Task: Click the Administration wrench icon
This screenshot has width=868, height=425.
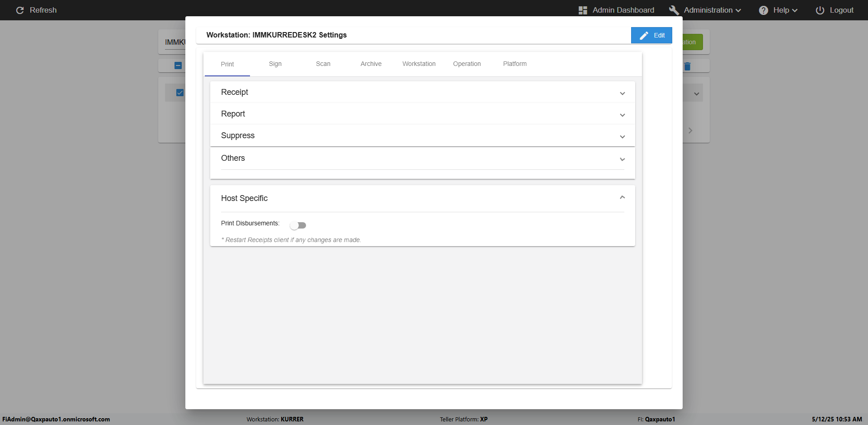Action: tap(674, 10)
